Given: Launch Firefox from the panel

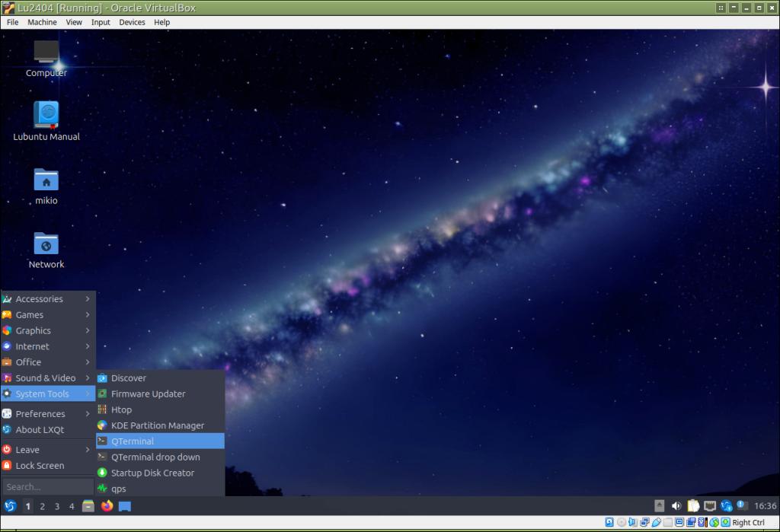Looking at the screenshot, I should click(107, 506).
